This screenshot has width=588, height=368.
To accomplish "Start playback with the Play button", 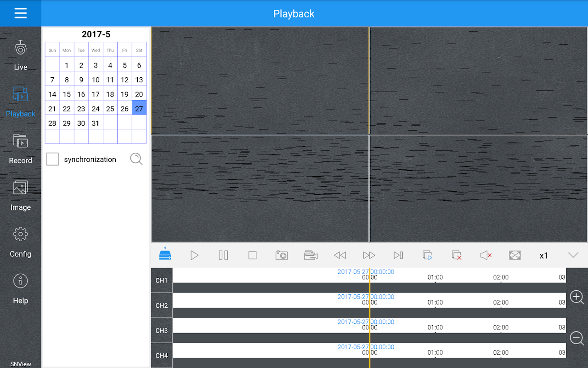I will [194, 255].
